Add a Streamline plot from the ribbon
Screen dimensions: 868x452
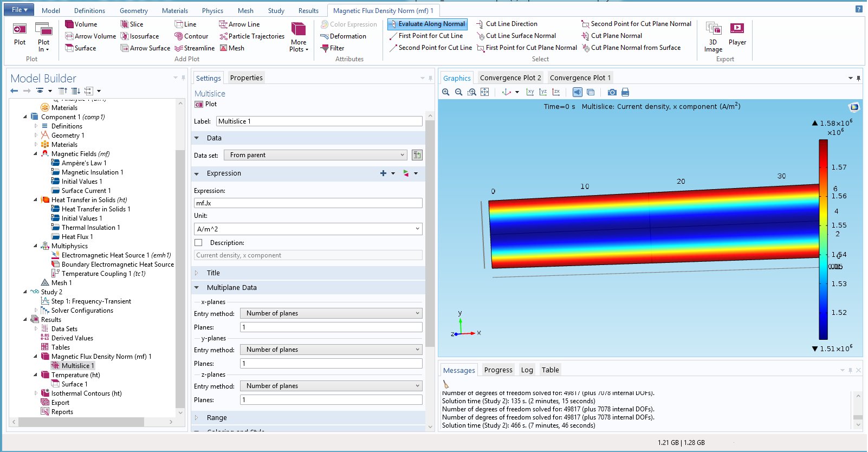[195, 48]
